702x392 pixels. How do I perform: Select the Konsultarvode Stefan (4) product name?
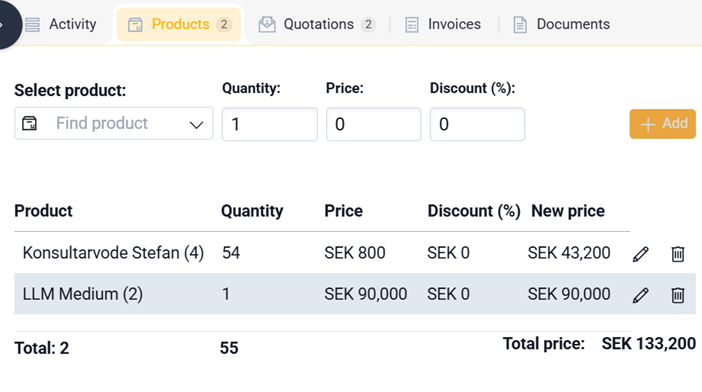click(113, 253)
